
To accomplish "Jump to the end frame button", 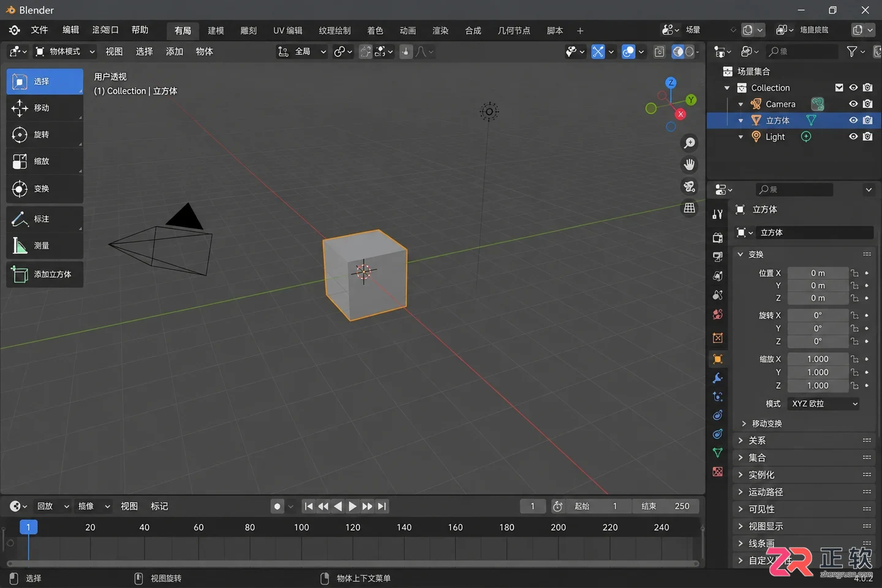I will tap(382, 507).
